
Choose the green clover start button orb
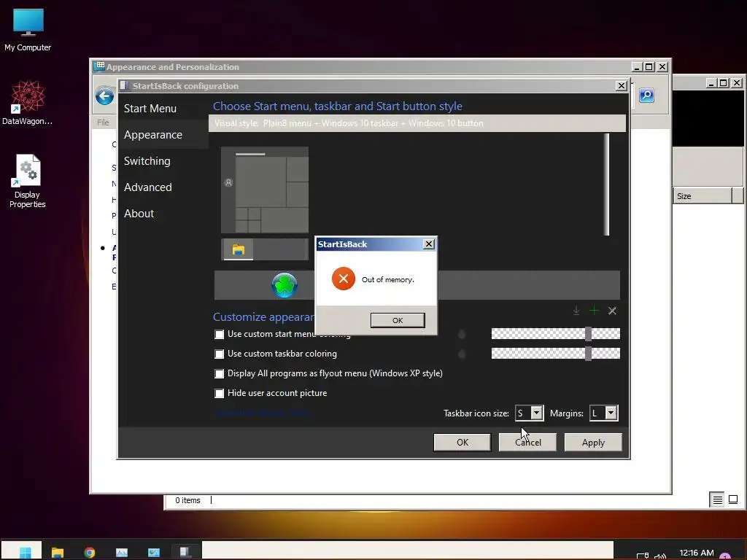[x=285, y=285]
